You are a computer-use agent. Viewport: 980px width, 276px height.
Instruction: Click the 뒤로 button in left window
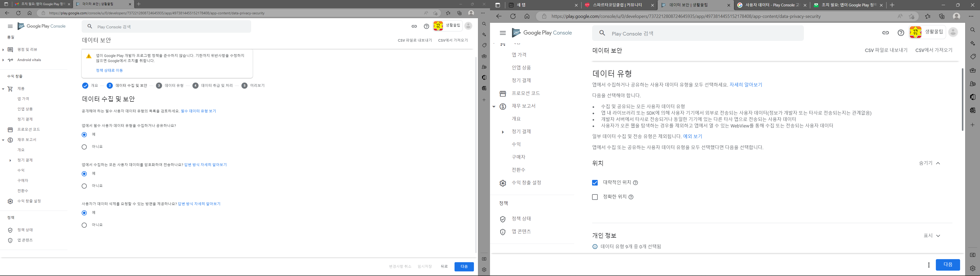(444, 267)
